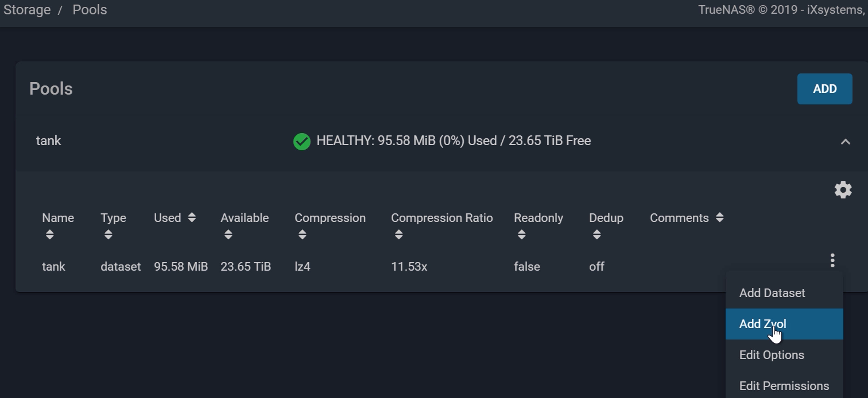Sort by Available column arrows

tap(228, 235)
